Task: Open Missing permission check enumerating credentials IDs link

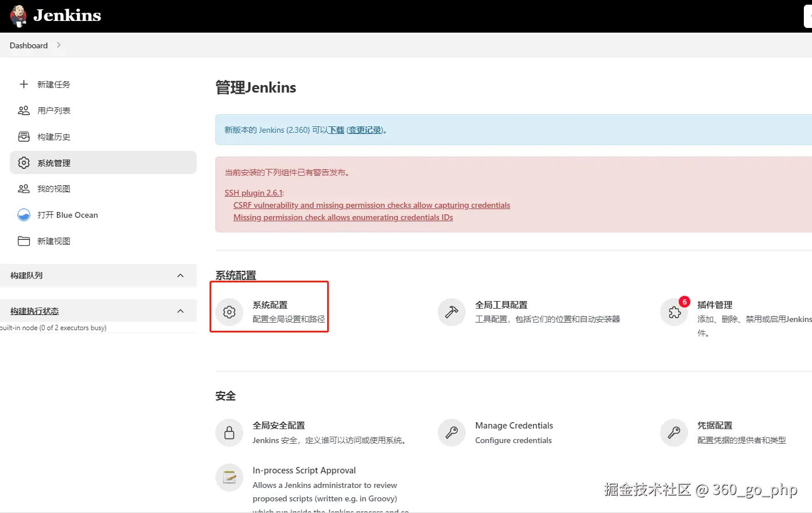Action: (343, 217)
